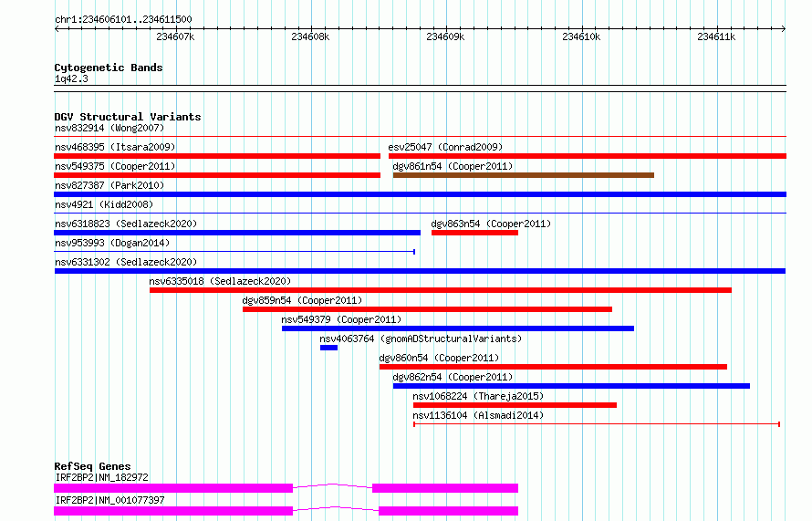812x521 pixels.
Task: Select the red nsv1068224 variant bar
Action: click(x=515, y=405)
